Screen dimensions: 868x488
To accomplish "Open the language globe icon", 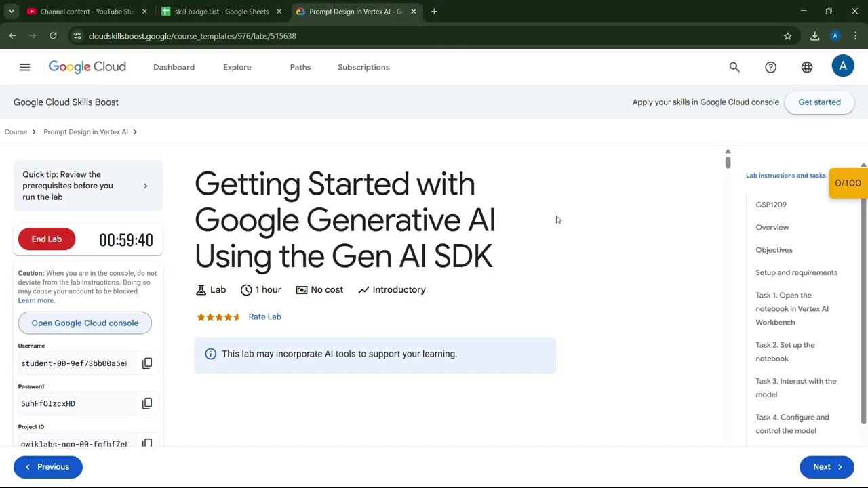I will pos(807,67).
